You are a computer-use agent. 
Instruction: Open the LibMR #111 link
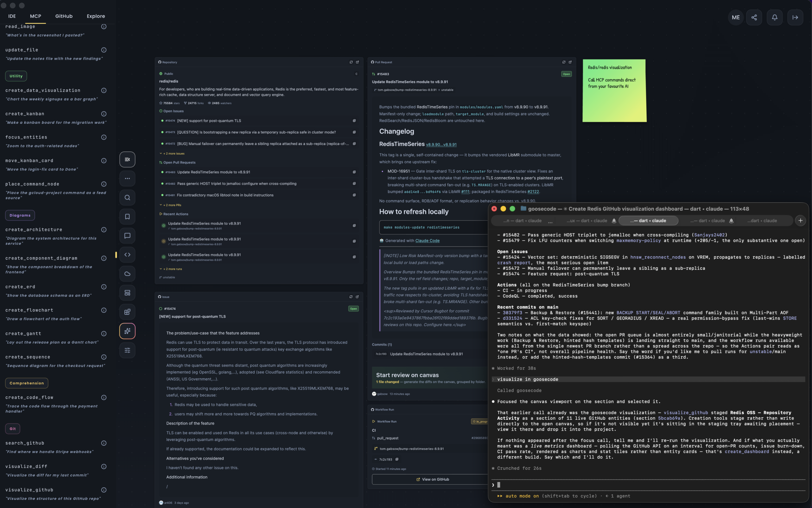click(x=465, y=191)
